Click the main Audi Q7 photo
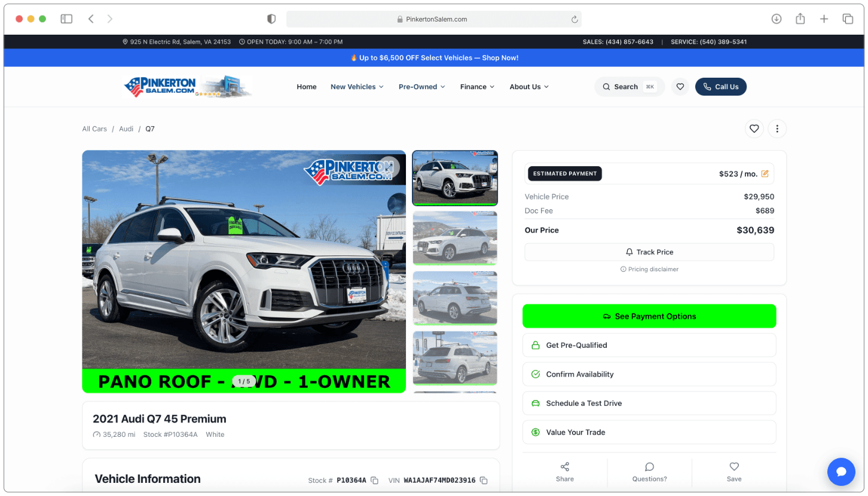 click(x=244, y=271)
